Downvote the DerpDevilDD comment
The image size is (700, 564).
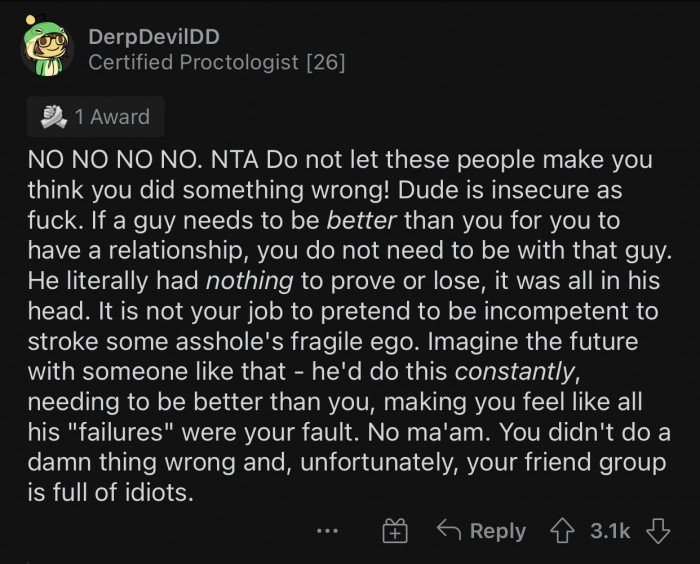657,531
